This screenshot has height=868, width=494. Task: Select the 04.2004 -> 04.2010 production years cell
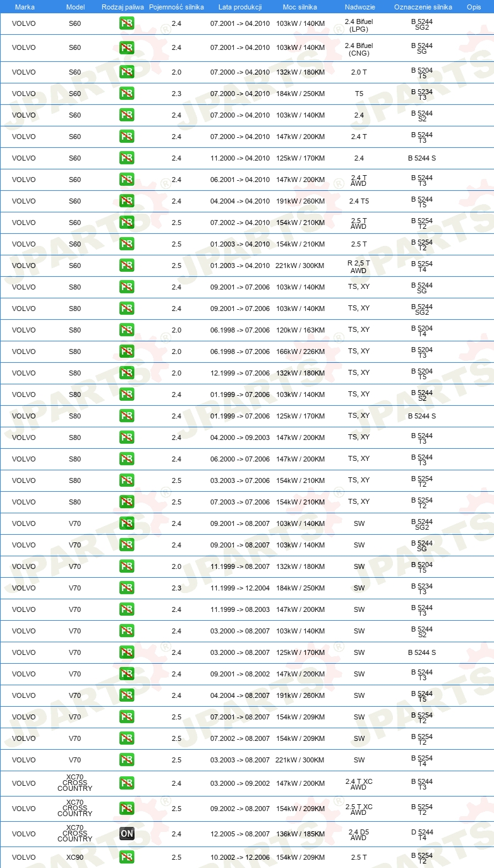pyautogui.click(x=240, y=201)
